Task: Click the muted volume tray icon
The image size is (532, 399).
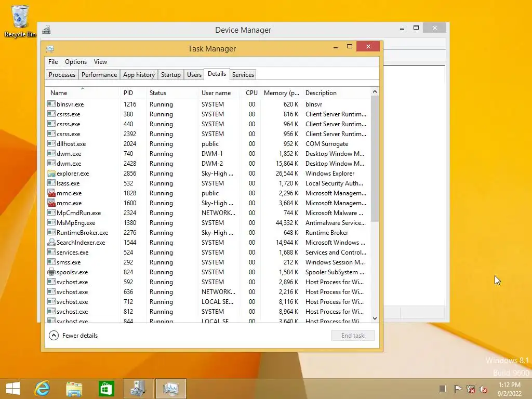Action: click(483, 389)
